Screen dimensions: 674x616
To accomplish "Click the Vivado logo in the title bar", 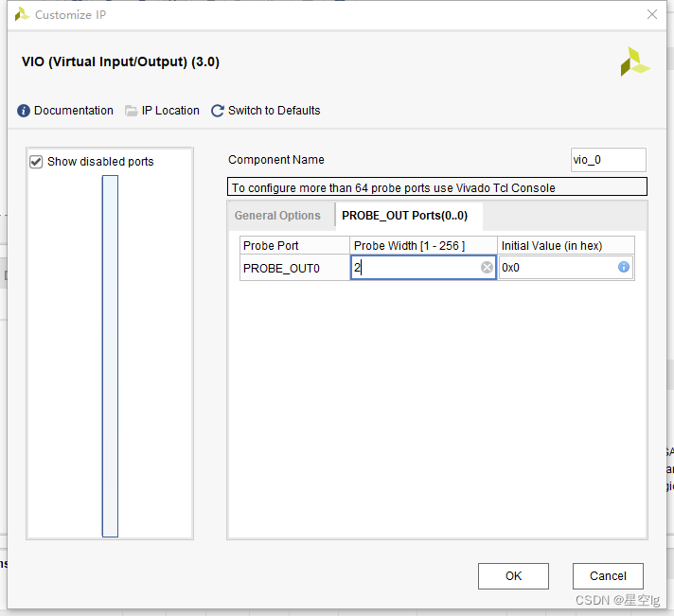I will click(x=22, y=14).
